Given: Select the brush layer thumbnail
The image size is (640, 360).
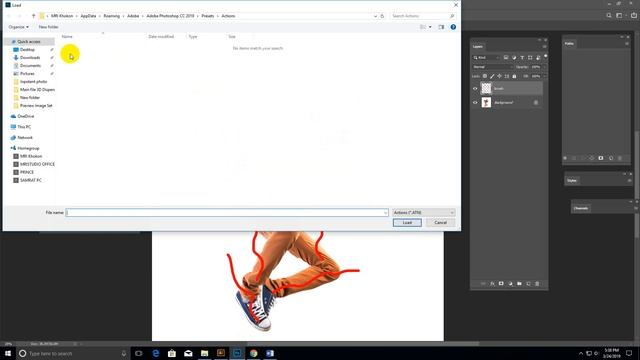Looking at the screenshot, I should [x=486, y=88].
